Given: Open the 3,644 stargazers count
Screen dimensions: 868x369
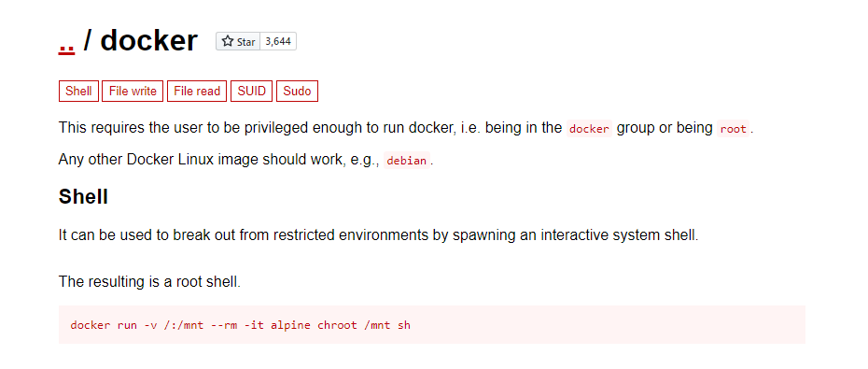Looking at the screenshot, I should [278, 41].
